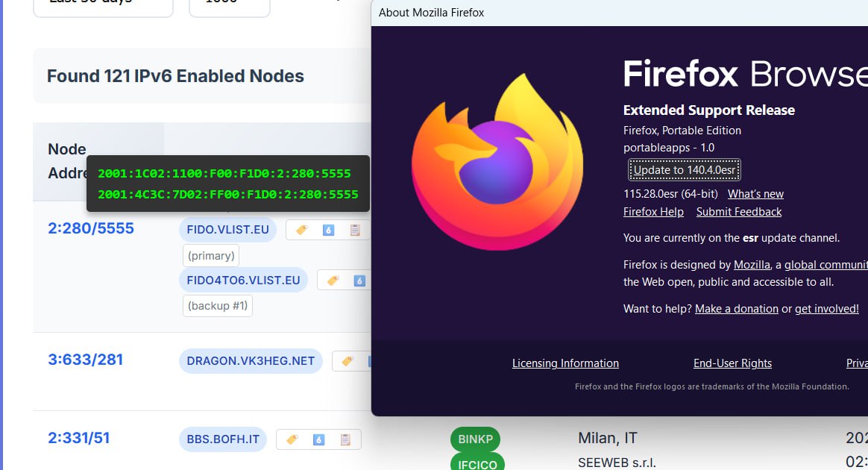Click the tag icon beside BBS.BOFH.IT
868x470 pixels.
[x=292, y=439]
